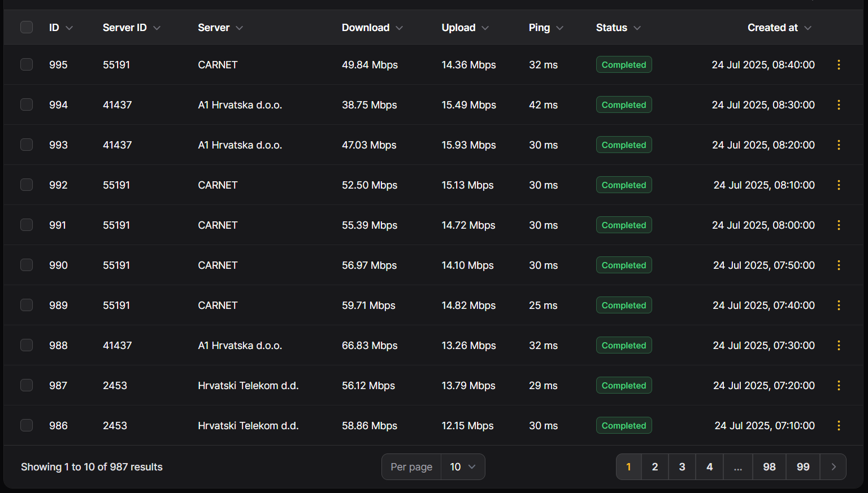Open the Per page dropdown showing 10
The height and width of the screenshot is (493, 868).
coord(463,467)
